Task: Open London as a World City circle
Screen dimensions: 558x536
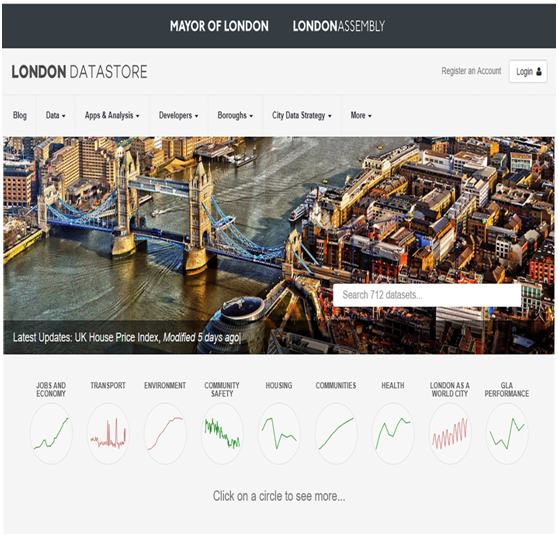Action: tap(450, 433)
